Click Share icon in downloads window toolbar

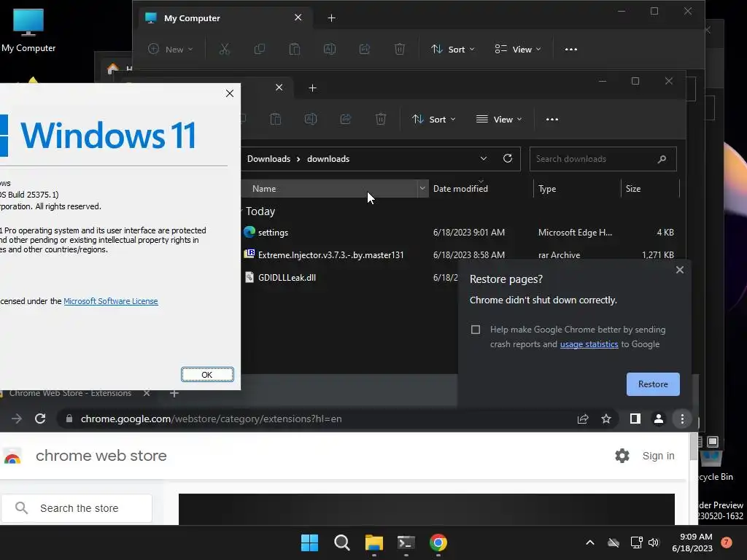(346, 119)
